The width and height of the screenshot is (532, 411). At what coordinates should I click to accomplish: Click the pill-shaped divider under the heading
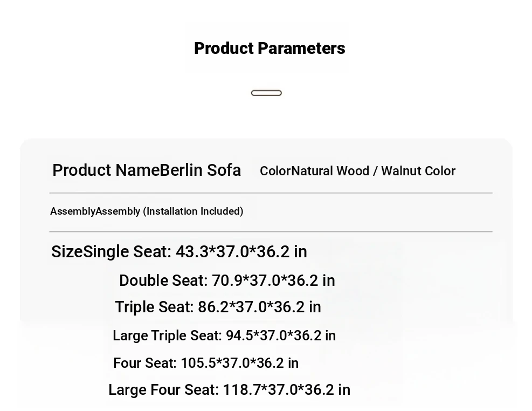click(x=266, y=93)
